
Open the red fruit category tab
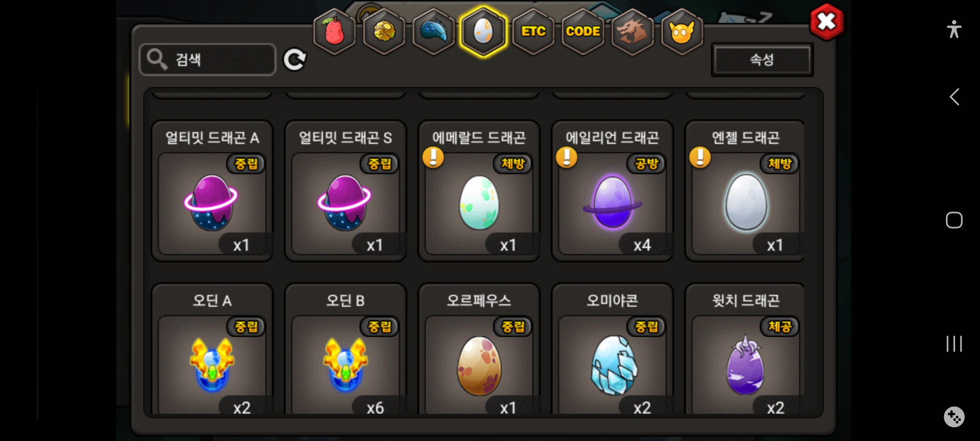click(x=334, y=31)
